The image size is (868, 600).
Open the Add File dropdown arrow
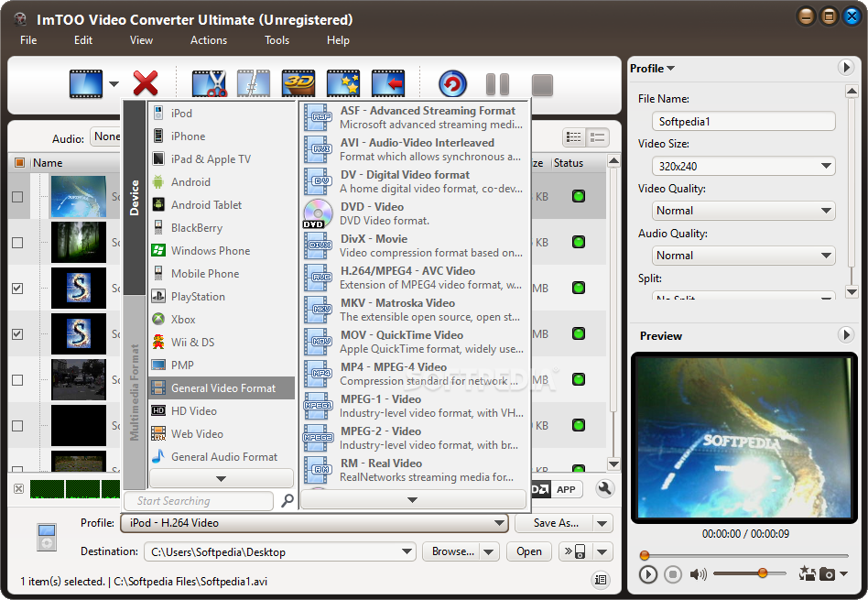[114, 84]
